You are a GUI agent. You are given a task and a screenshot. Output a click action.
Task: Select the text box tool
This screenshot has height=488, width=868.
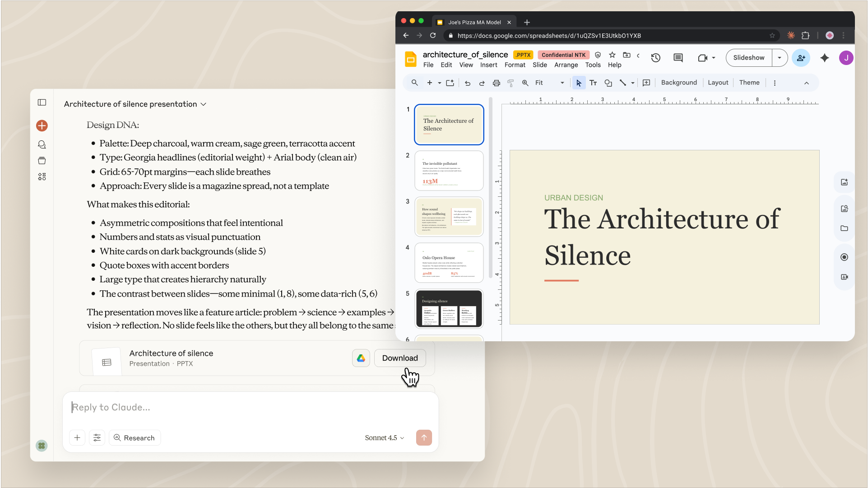(x=593, y=83)
